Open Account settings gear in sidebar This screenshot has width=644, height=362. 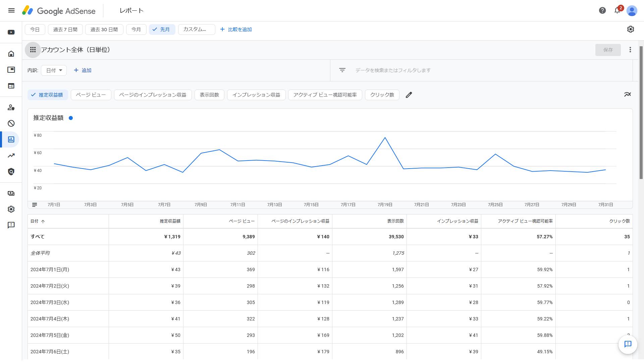tap(11, 209)
